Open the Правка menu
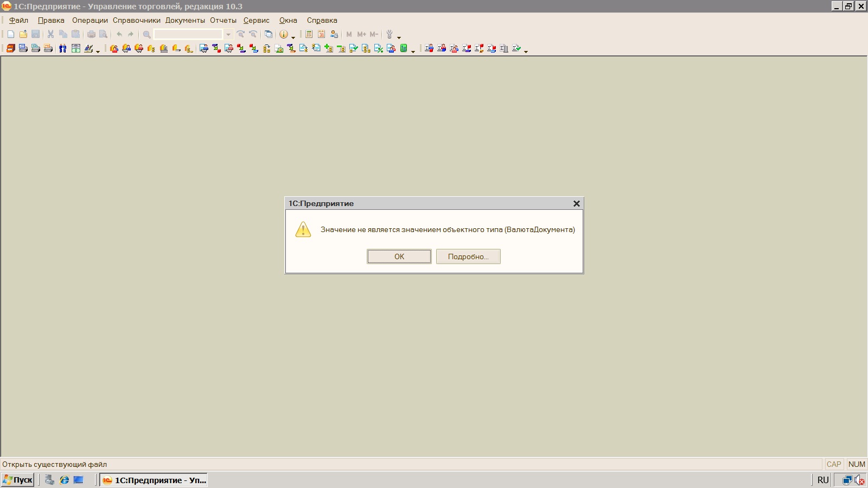The image size is (868, 488). click(51, 20)
